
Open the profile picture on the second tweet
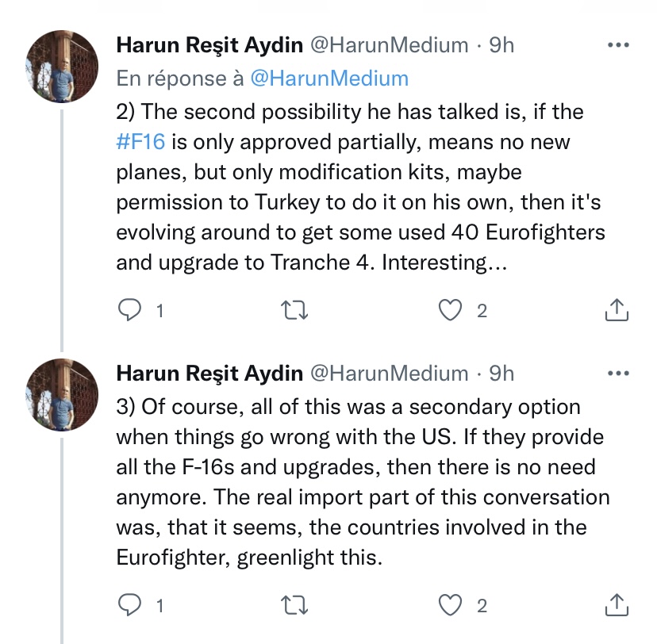click(x=63, y=67)
